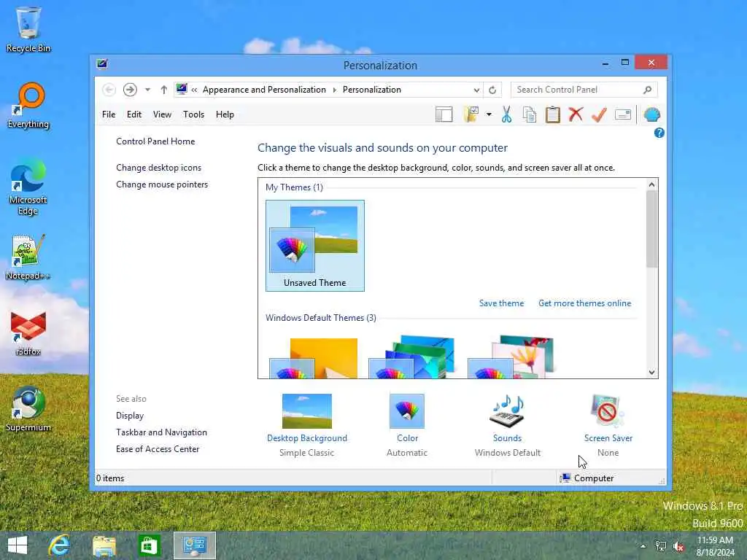Click the red X Delete toolbar icon
This screenshot has width=747, height=560.
[x=576, y=114]
